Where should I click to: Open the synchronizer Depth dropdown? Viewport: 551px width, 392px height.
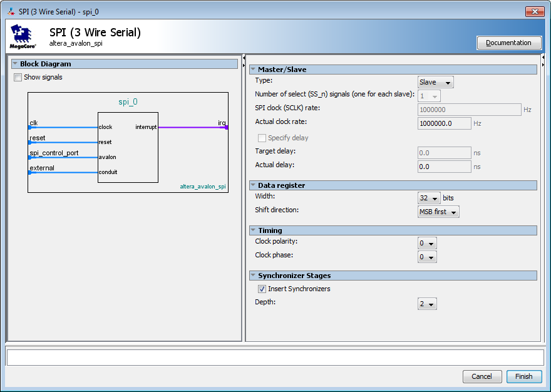(427, 304)
